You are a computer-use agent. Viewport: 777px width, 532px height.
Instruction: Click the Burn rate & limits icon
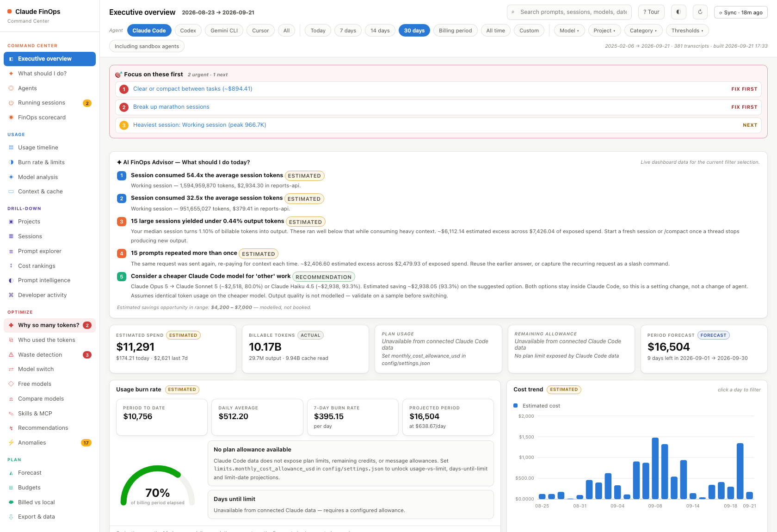click(11, 162)
